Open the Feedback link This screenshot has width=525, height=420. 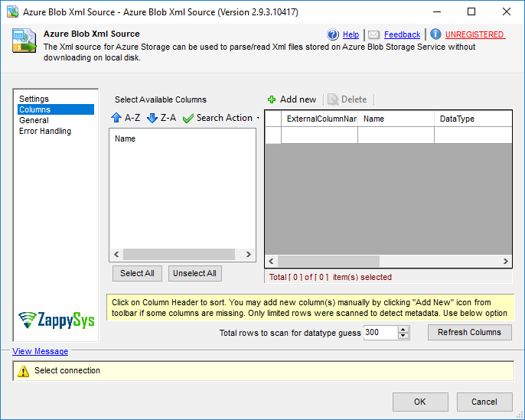[x=402, y=34]
